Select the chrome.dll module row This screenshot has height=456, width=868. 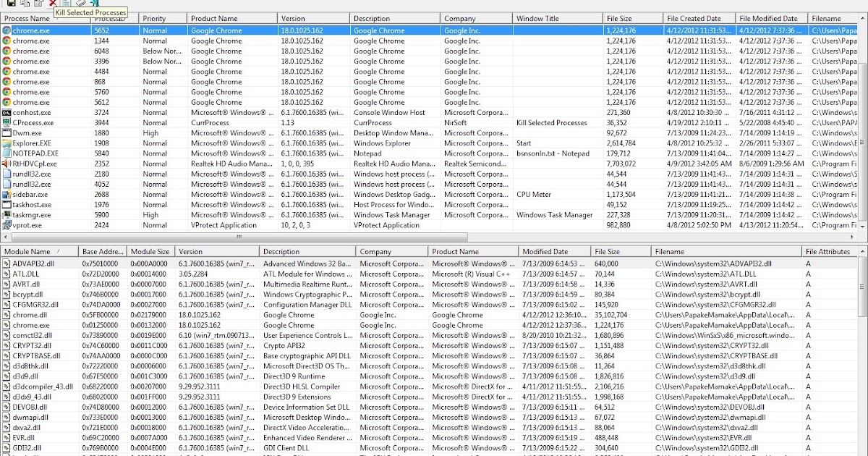coord(429,315)
